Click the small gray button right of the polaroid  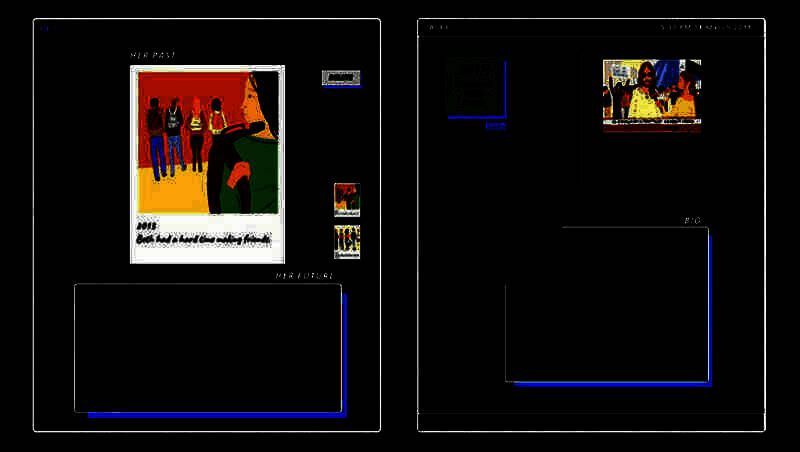click(340, 77)
